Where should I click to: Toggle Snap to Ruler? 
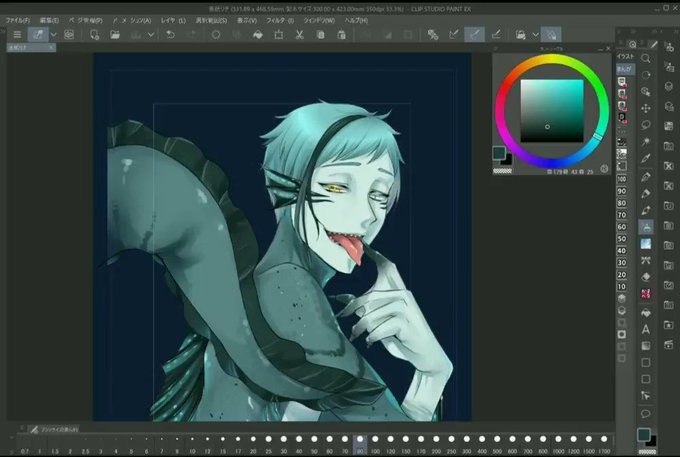click(x=454, y=35)
